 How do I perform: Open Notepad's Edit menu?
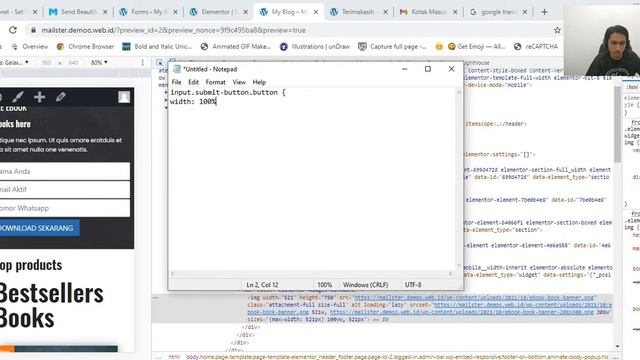tap(193, 82)
